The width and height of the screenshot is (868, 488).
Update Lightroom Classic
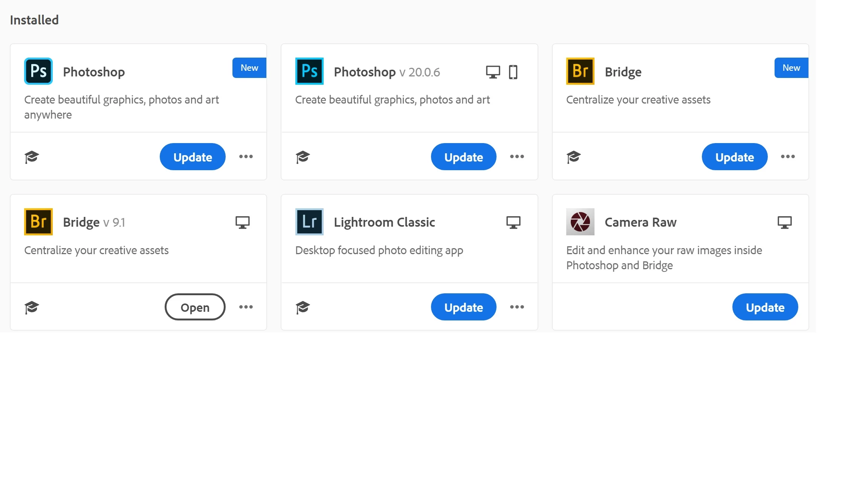(x=463, y=307)
